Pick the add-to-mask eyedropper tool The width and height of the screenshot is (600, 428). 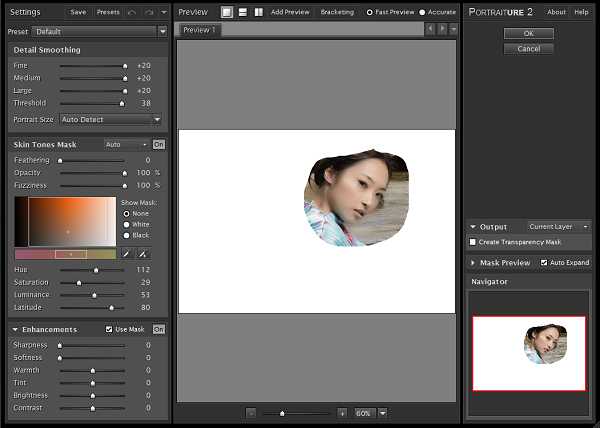143,254
